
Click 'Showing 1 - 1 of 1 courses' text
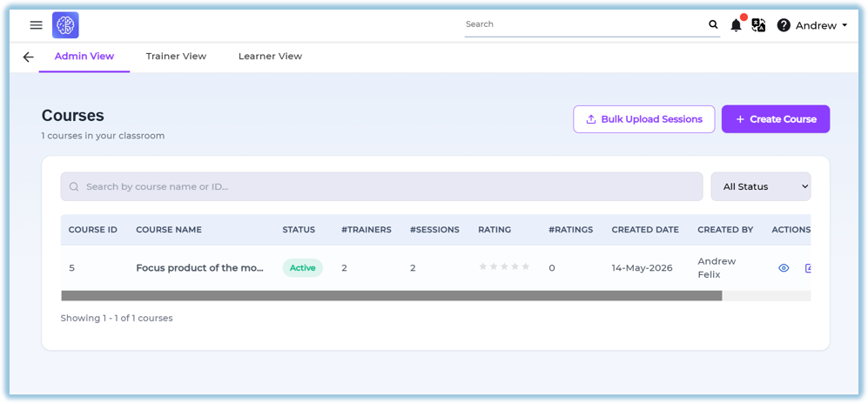pos(117,318)
